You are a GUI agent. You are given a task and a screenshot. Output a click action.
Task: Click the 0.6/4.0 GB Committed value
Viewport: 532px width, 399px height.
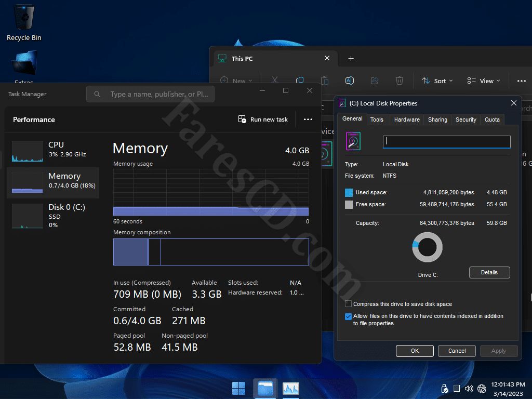pos(137,321)
